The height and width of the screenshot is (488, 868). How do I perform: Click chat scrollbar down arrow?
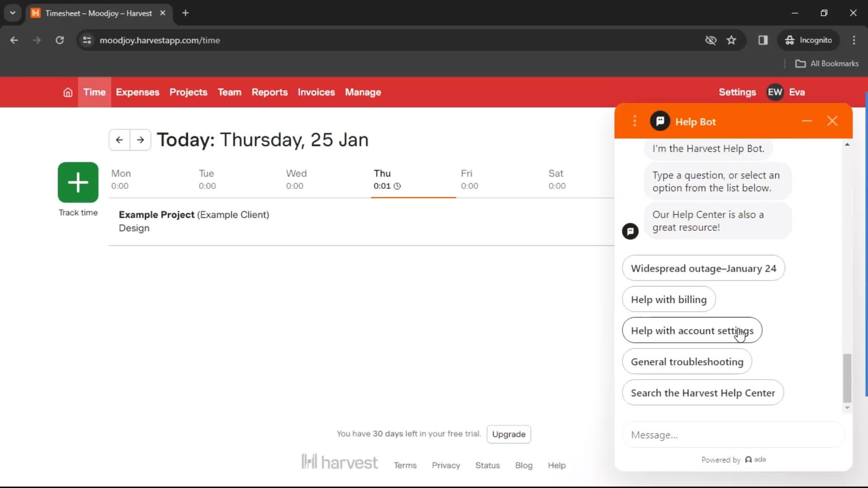point(847,408)
